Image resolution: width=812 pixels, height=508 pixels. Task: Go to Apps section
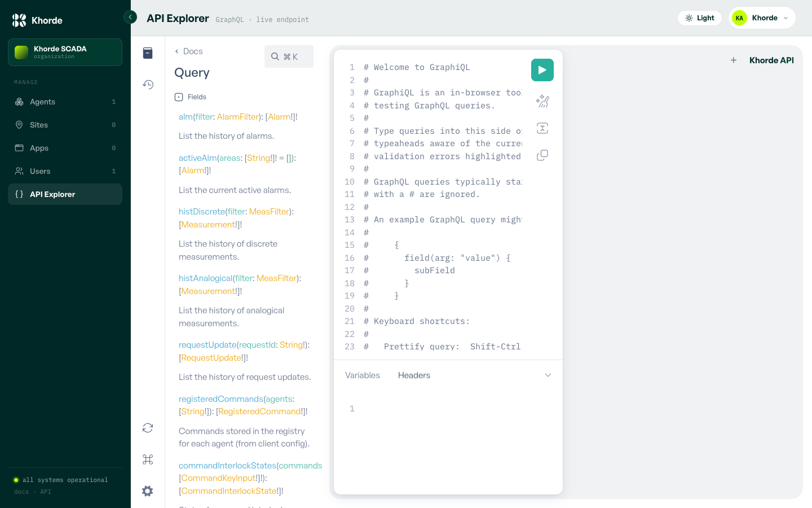point(65,148)
